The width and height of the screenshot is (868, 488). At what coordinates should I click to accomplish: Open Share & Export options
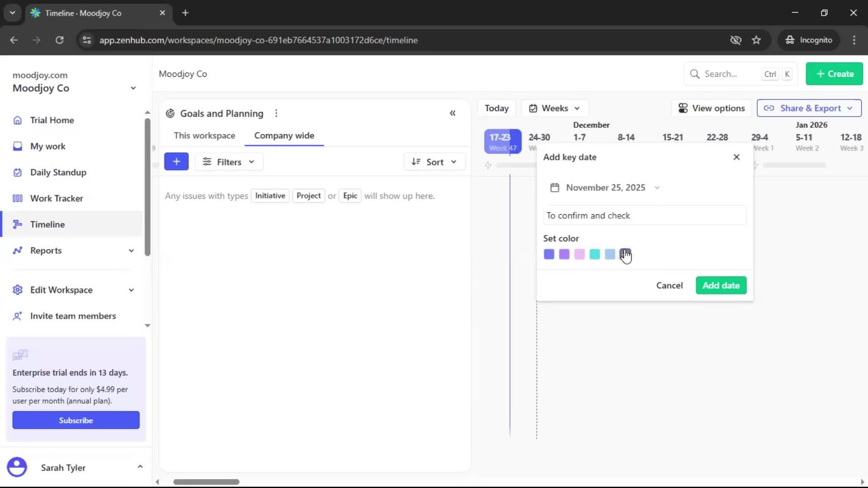(808, 108)
